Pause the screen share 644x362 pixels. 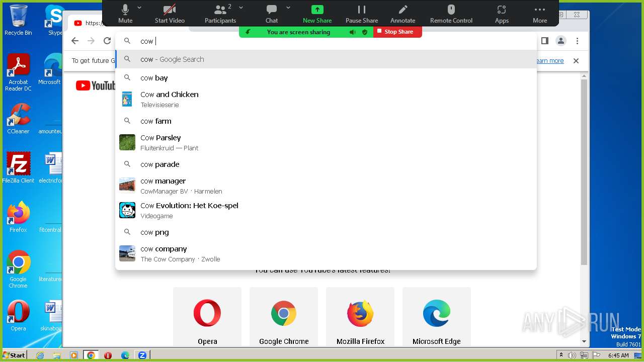362,14
